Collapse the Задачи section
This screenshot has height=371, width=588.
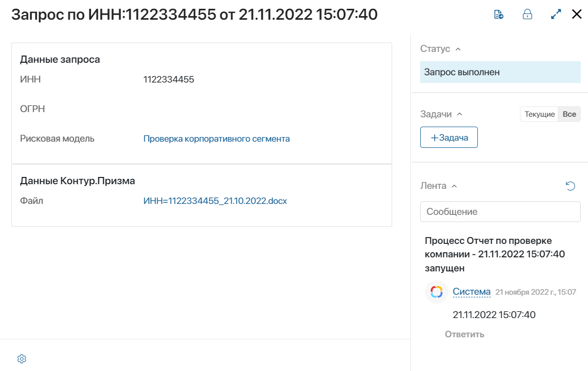(x=460, y=114)
